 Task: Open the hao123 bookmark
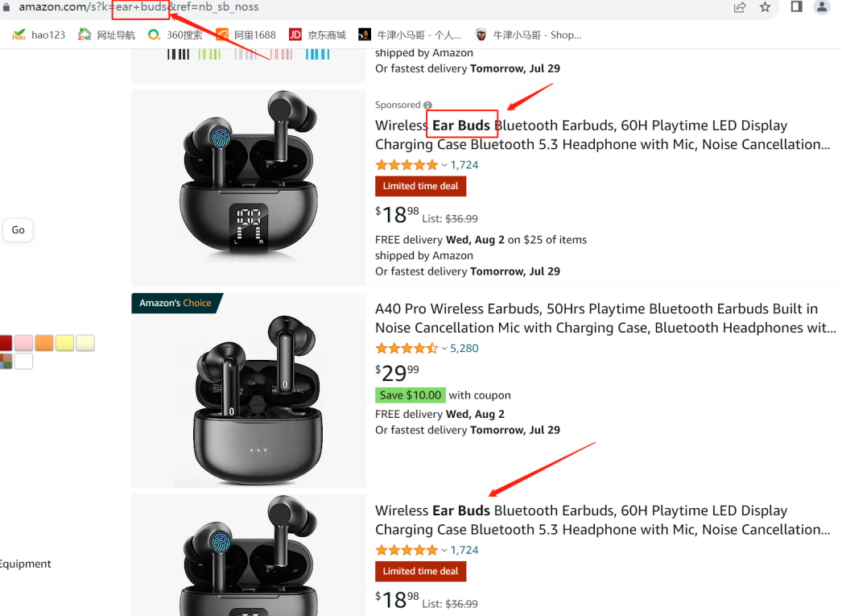(39, 35)
